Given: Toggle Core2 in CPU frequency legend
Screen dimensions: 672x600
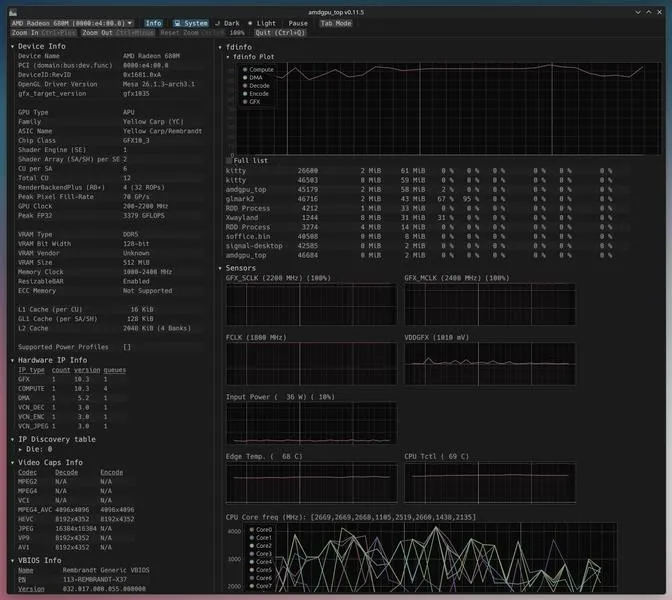Looking at the screenshot, I should coord(261,546).
